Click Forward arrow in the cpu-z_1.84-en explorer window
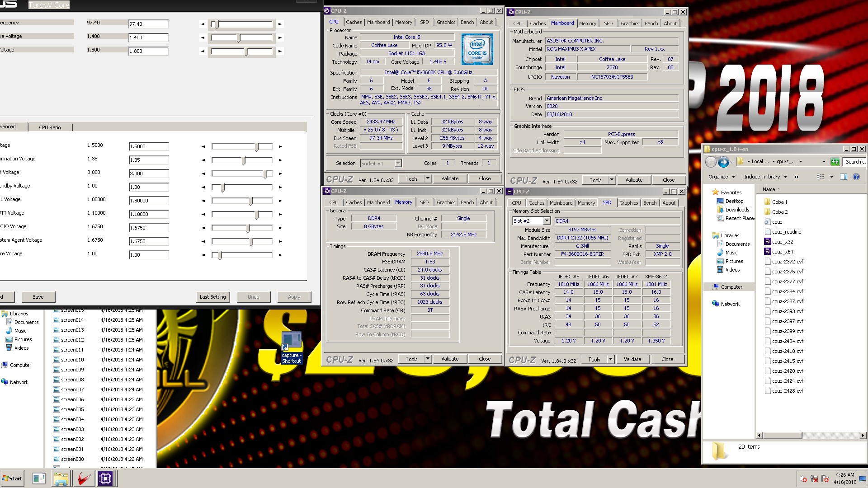This screenshot has height=488, width=868. [x=723, y=162]
